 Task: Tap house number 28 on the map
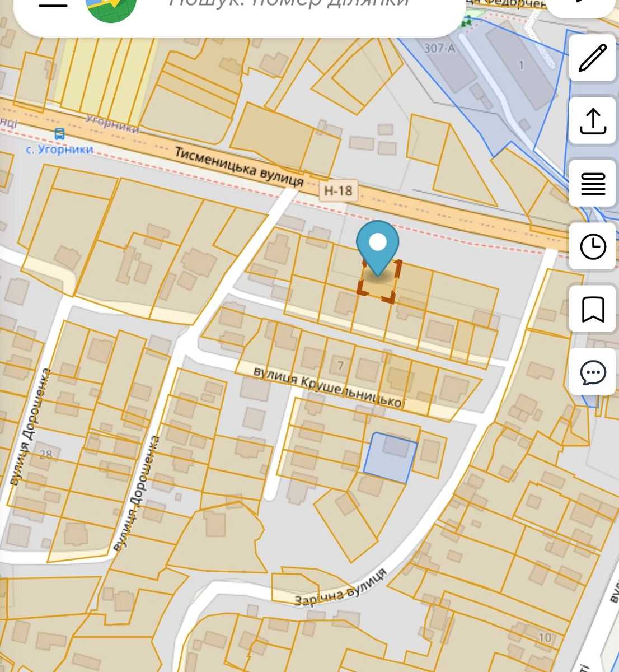point(45,454)
